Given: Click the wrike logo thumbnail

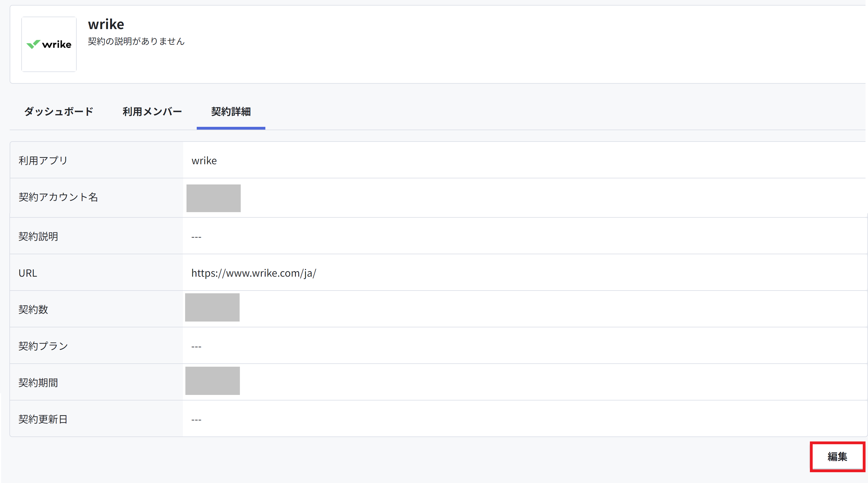Looking at the screenshot, I should tap(49, 44).
